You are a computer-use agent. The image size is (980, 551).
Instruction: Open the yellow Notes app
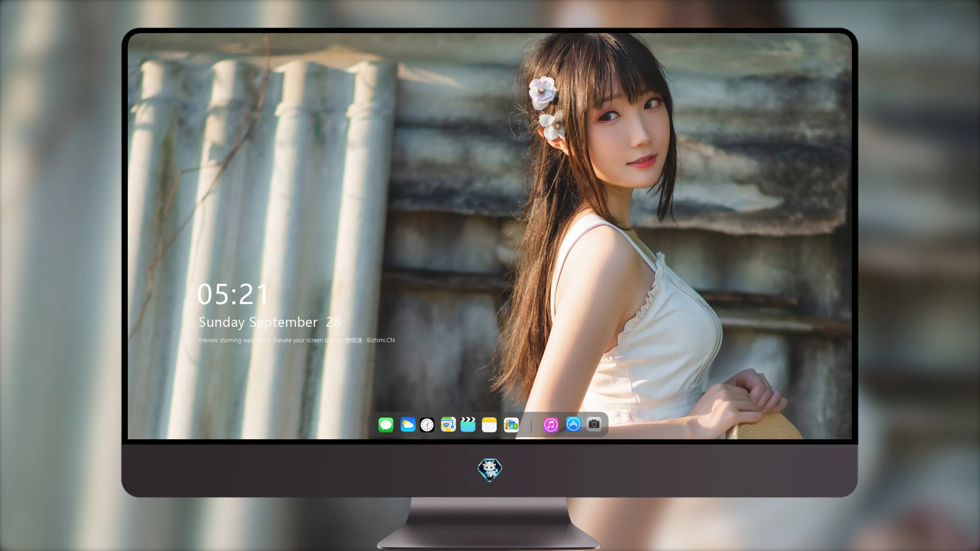(489, 425)
